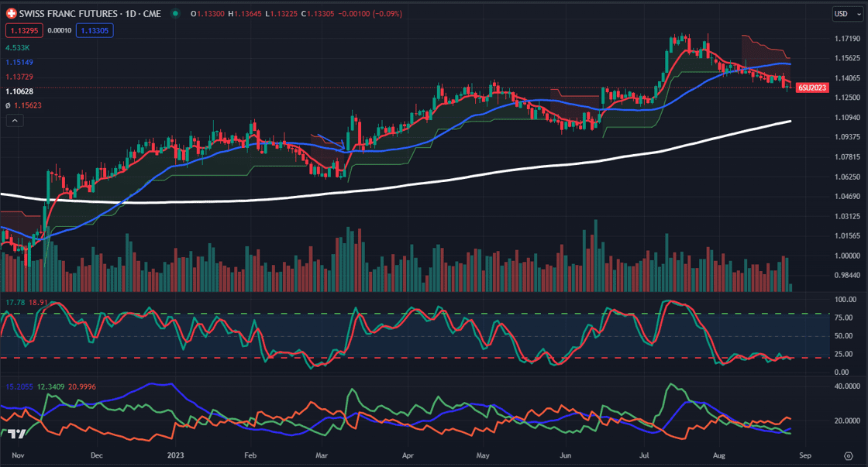Screen dimensions: 868x467
Task: Click the -DI value 20.9996
Action: point(82,386)
